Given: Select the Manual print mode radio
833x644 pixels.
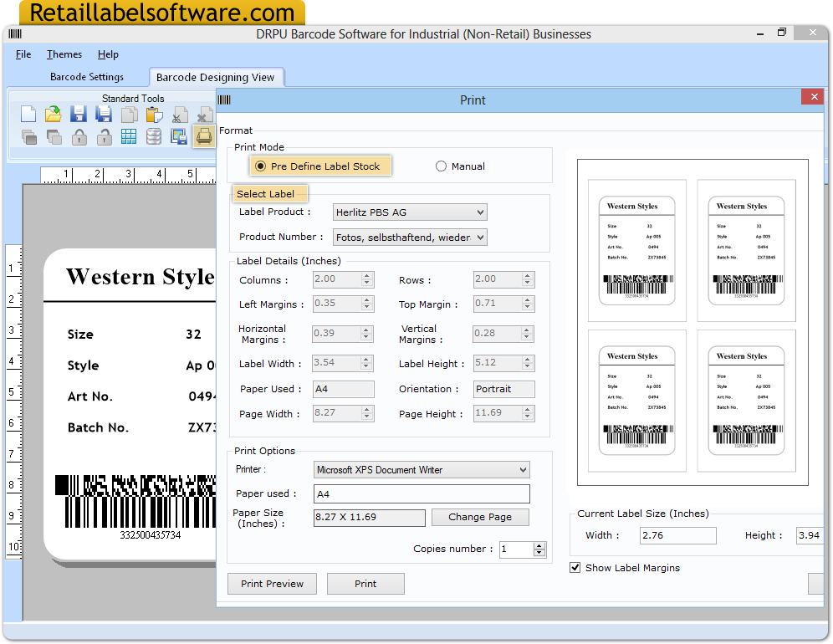Looking at the screenshot, I should point(441,166).
